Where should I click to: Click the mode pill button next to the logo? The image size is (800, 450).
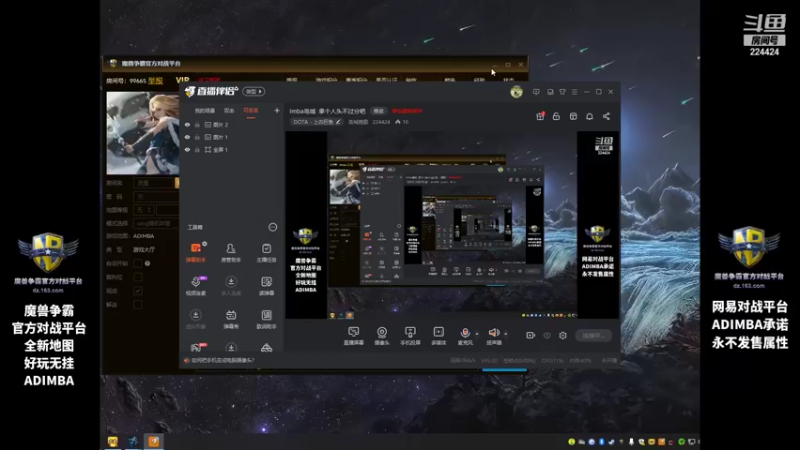pos(254,91)
